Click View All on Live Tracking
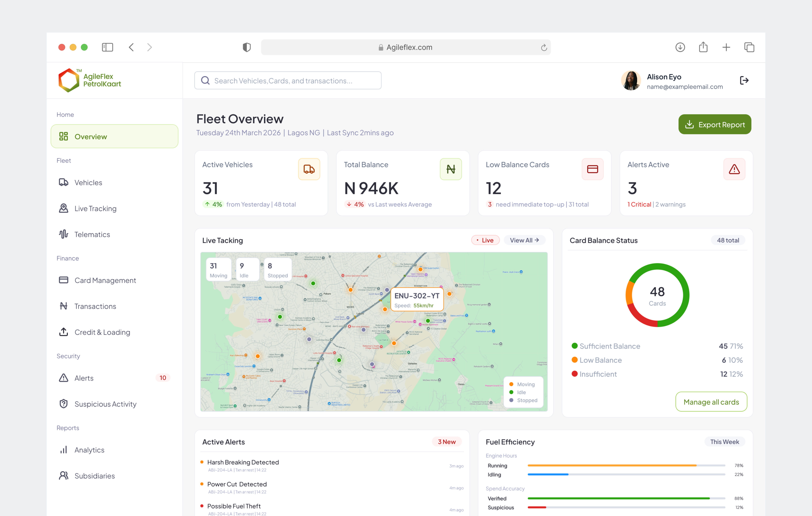The width and height of the screenshot is (812, 516). [524, 240]
